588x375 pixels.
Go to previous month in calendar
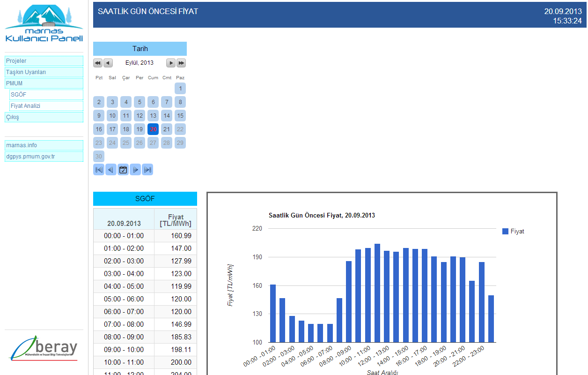[x=108, y=63]
